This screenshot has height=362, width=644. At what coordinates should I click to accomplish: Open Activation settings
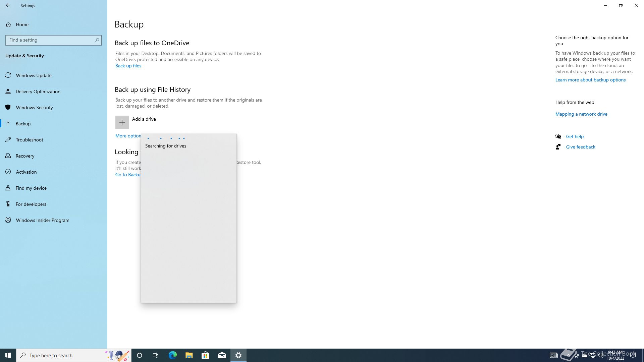pyautogui.click(x=54, y=172)
